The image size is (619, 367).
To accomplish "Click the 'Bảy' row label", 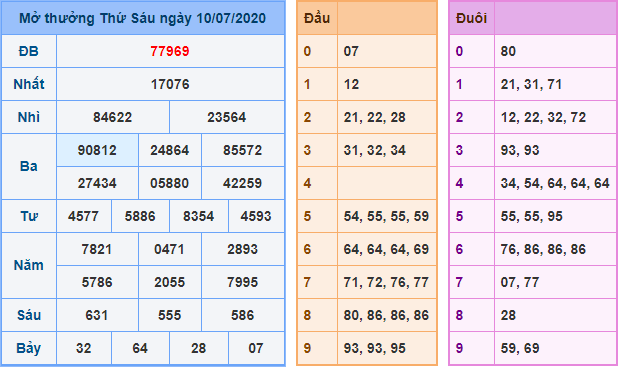I will (x=29, y=349).
